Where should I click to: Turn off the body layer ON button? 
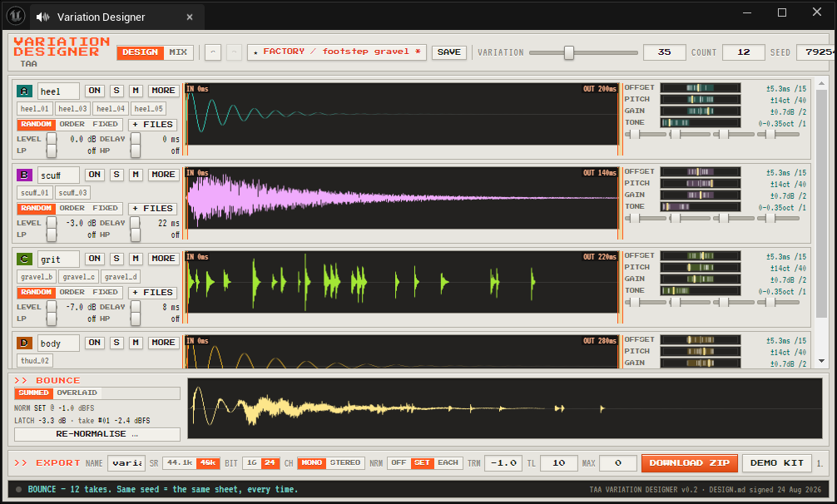pyautogui.click(x=95, y=343)
